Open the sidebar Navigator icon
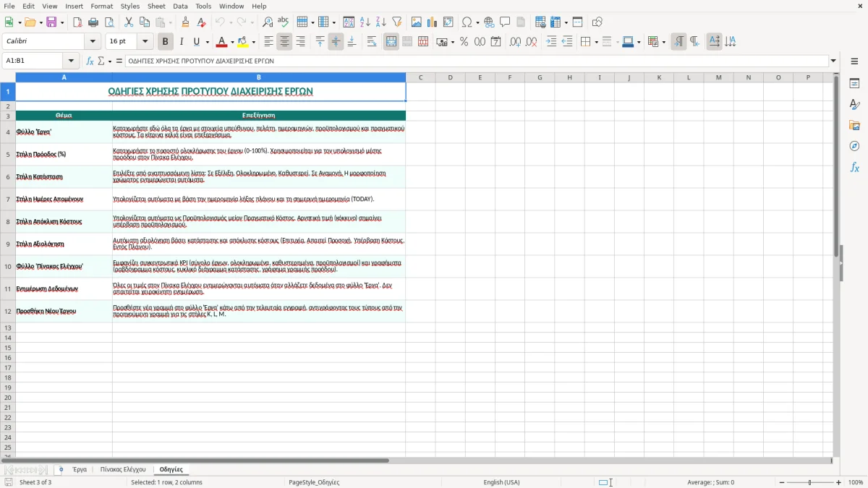 coord(854,146)
